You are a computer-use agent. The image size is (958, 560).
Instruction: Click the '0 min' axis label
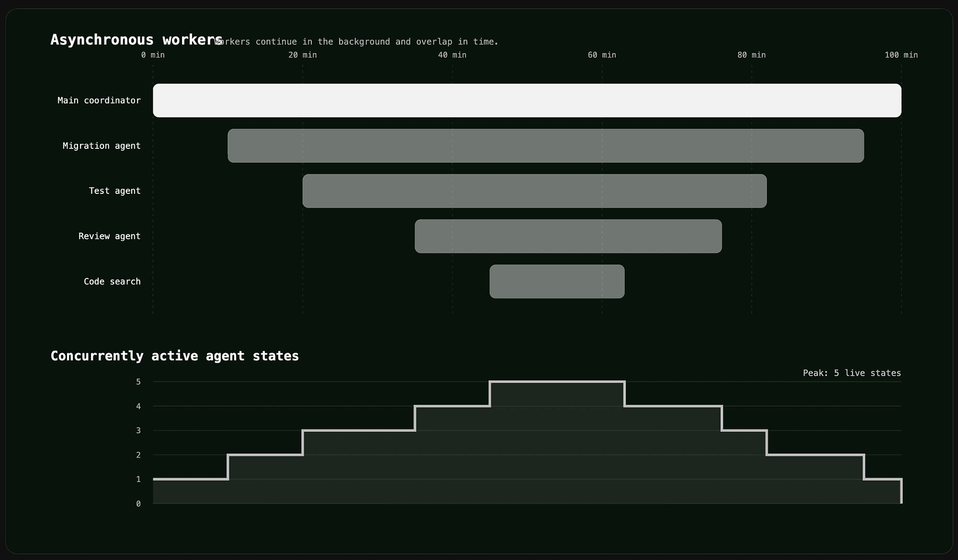153,55
